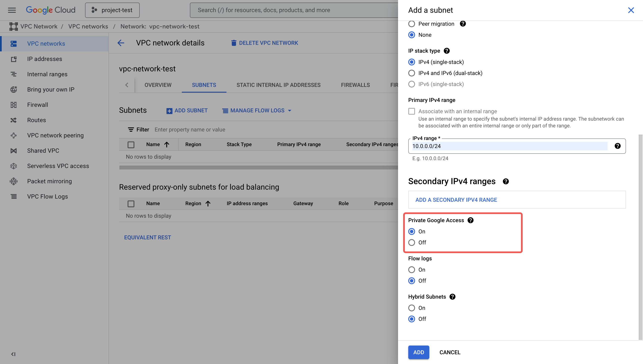
Task: Open the Packet mirroring icon
Action: pyautogui.click(x=14, y=181)
